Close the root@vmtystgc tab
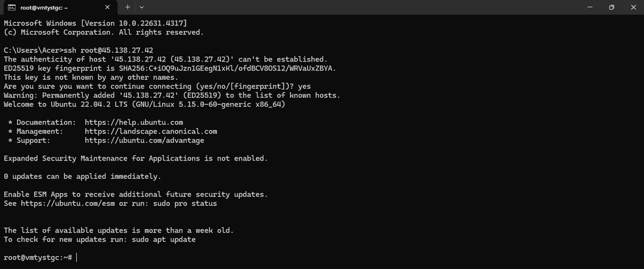 (107, 7)
